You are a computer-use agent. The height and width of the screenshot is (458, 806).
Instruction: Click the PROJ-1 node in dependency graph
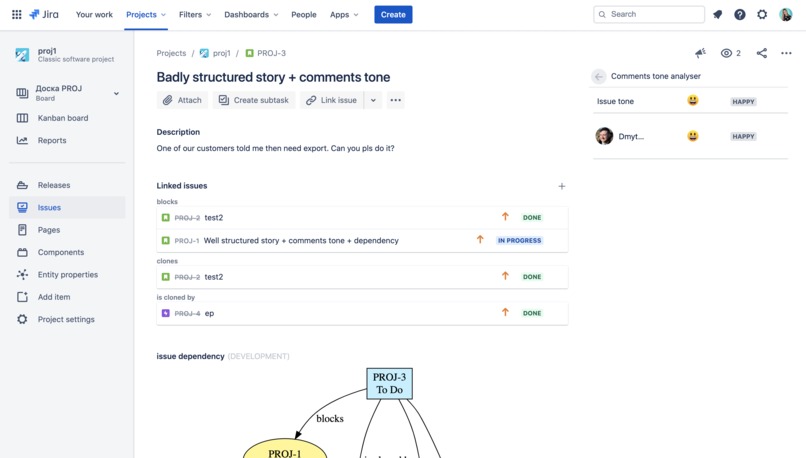coord(285,448)
